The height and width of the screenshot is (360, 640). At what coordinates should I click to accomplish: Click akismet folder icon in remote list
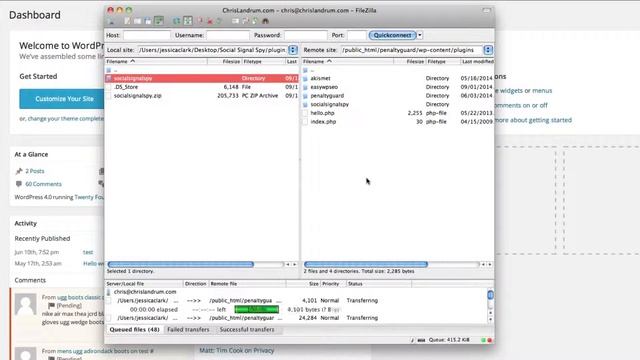[x=305, y=78]
